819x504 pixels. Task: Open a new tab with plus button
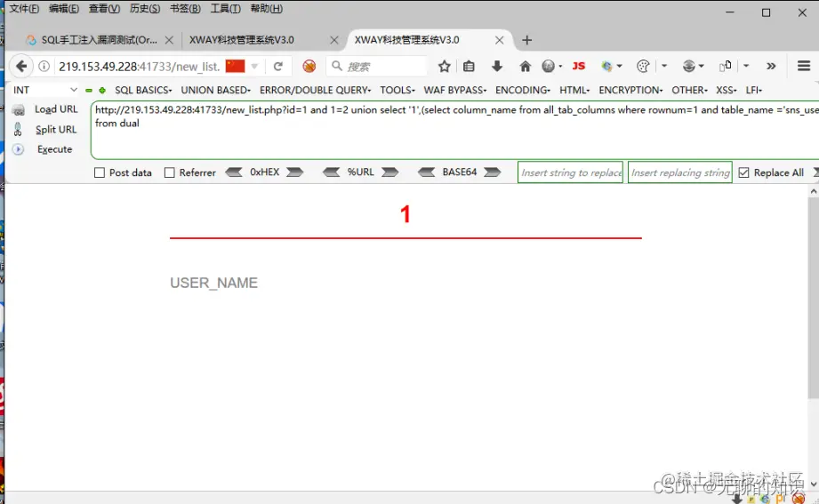point(527,40)
